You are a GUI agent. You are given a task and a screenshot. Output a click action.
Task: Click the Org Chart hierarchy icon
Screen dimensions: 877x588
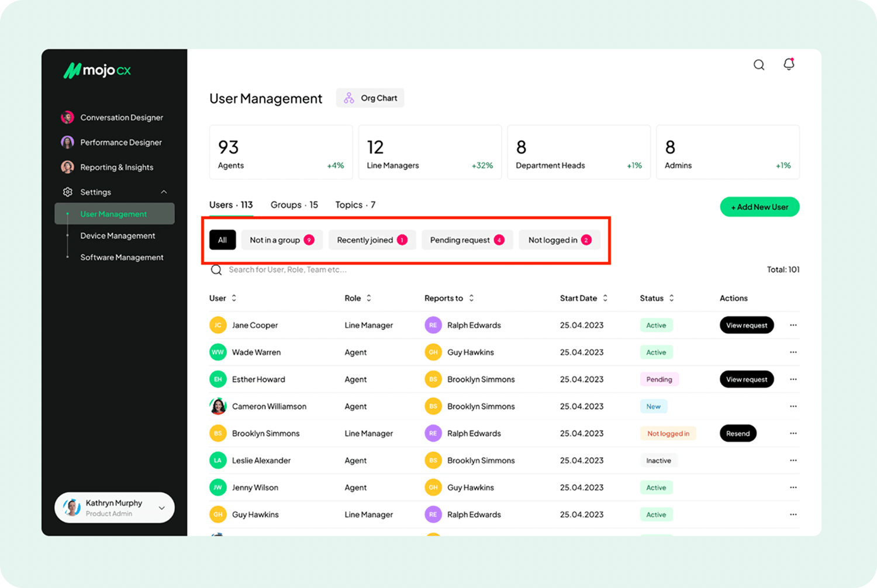tap(349, 98)
